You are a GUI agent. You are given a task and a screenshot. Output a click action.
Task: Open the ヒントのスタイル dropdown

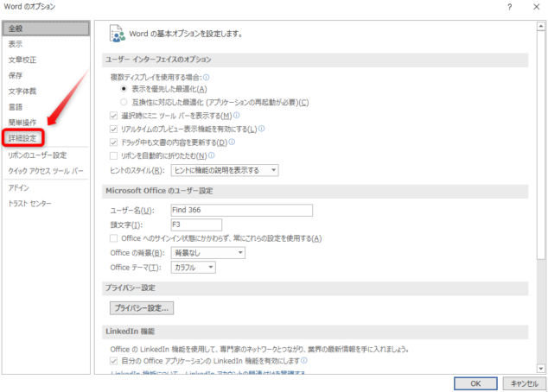click(x=225, y=170)
